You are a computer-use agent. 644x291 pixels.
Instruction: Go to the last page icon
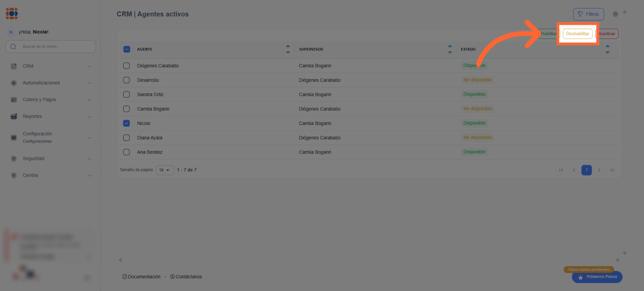pyautogui.click(x=612, y=170)
